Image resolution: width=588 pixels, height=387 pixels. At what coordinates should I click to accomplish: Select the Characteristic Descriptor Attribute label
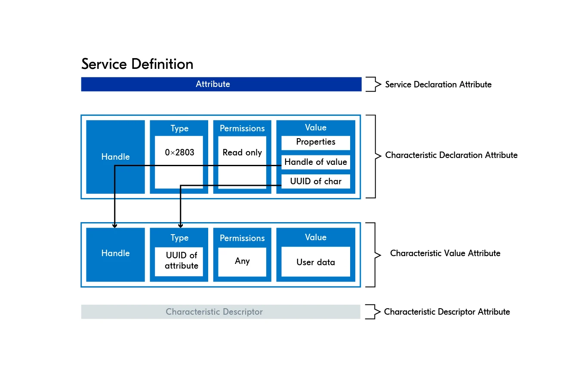447,312
